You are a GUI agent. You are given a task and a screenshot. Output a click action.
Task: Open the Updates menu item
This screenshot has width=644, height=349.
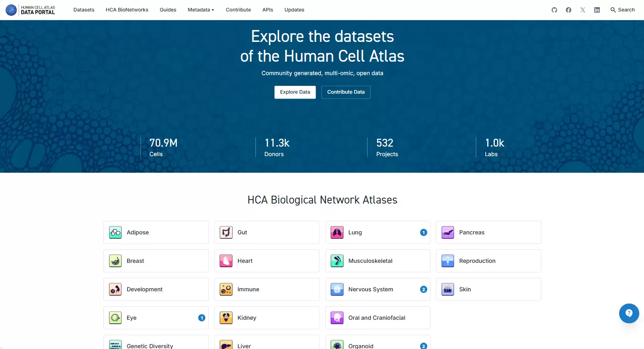point(295,10)
